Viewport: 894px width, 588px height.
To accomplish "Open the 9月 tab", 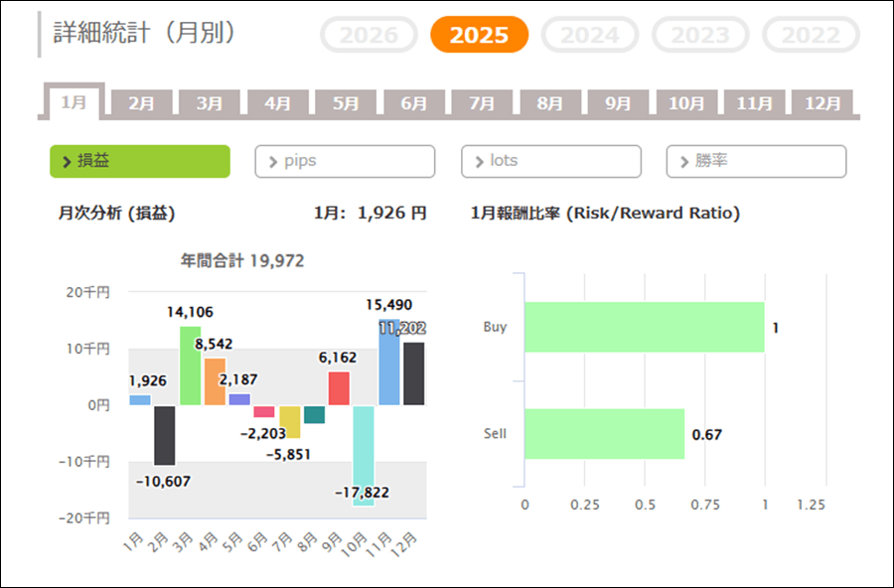I will pyautogui.click(x=618, y=103).
